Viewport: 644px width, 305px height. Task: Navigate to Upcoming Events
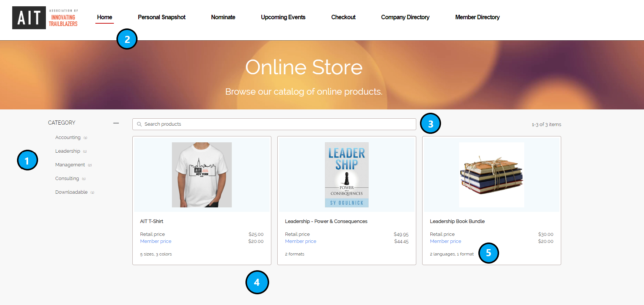tap(283, 17)
